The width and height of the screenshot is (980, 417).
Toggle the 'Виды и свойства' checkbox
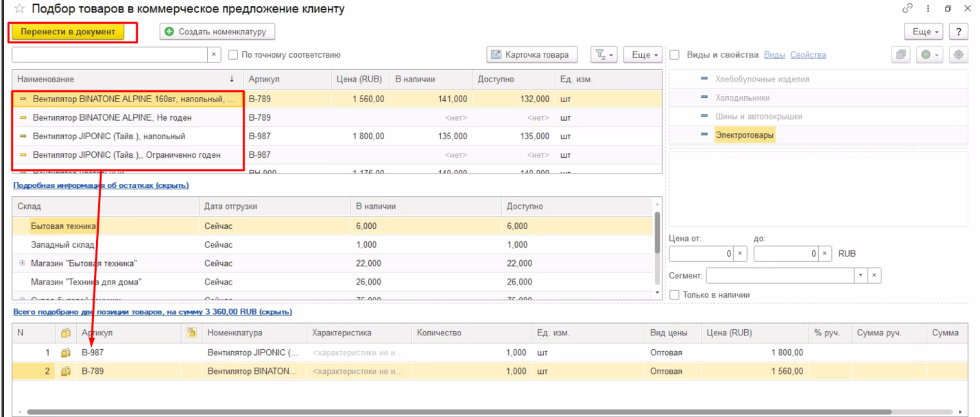675,55
